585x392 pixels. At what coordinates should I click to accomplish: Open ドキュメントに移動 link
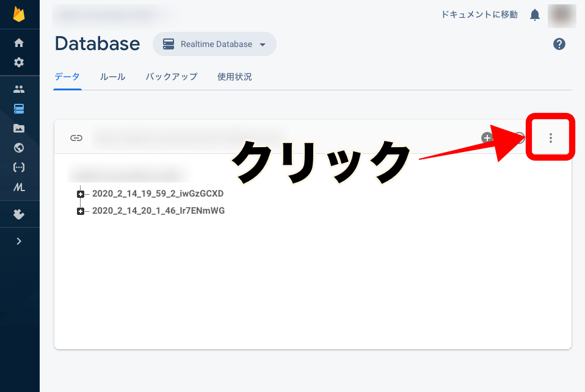[479, 15]
